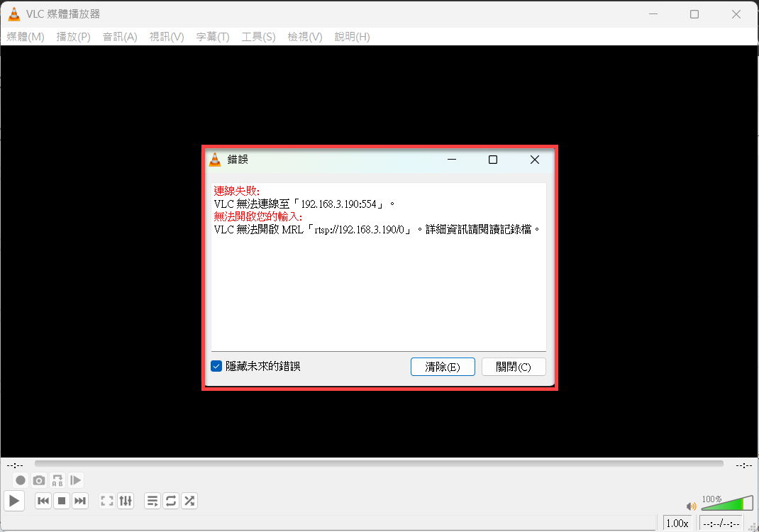Open the 視訊(V) menu

pyautogui.click(x=167, y=37)
